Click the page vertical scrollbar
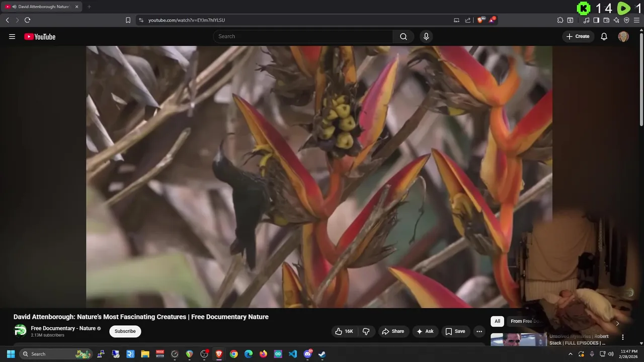644x362 pixels. (x=641, y=80)
